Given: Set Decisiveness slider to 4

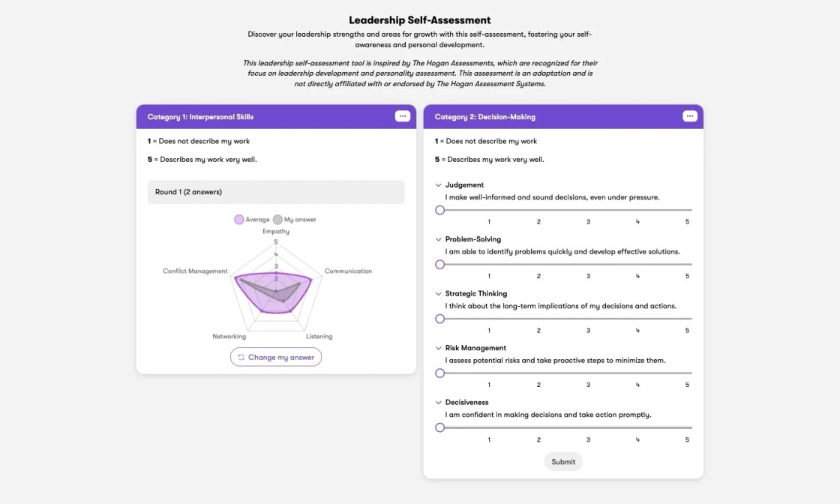Looking at the screenshot, I should [x=637, y=427].
